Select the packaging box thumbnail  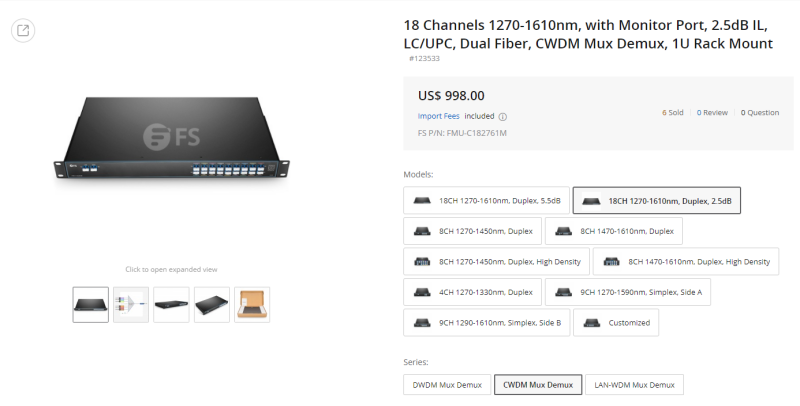(x=252, y=304)
